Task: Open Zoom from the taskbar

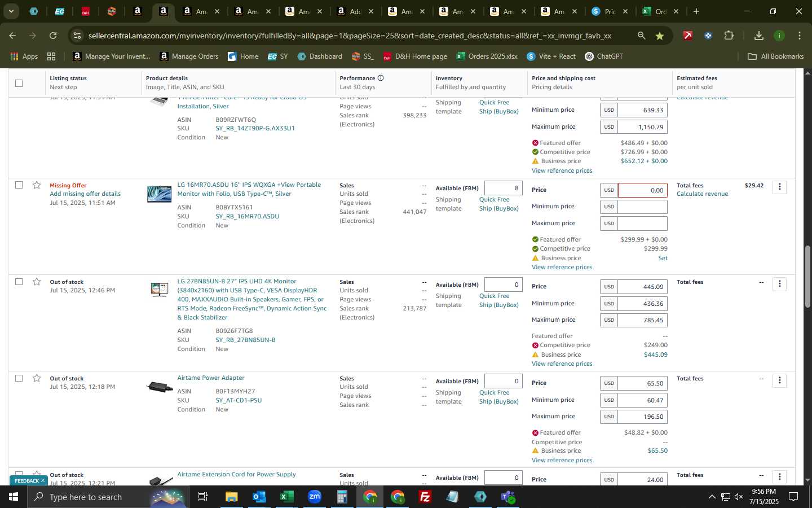Action: (x=314, y=497)
